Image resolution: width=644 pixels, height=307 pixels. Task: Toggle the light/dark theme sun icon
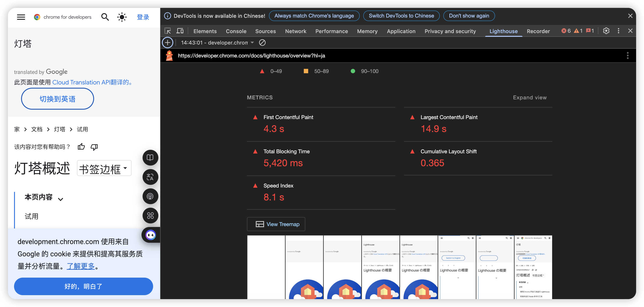[122, 17]
